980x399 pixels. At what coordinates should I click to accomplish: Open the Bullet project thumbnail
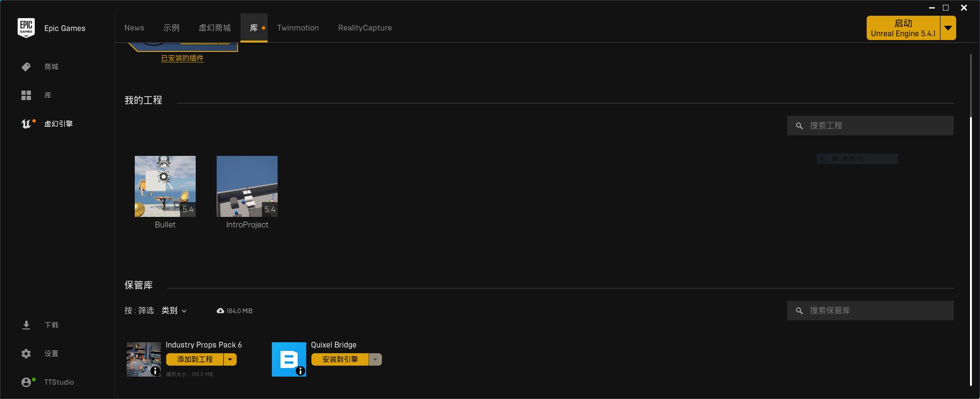tap(165, 186)
